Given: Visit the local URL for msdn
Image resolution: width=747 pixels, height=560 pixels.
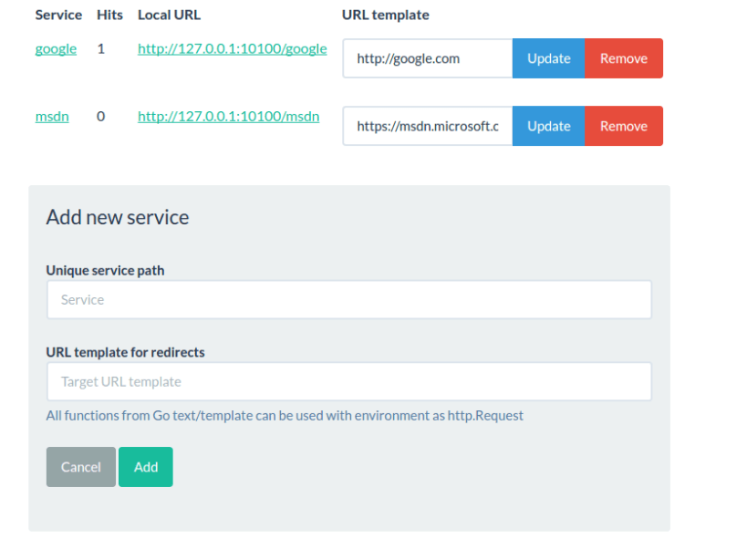Looking at the screenshot, I should pyautogui.click(x=227, y=116).
